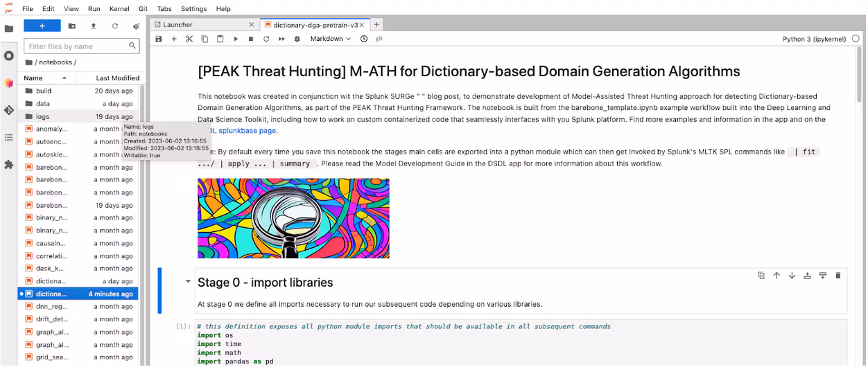Collapse the Stage 0 import libraries section
Viewport: 868px width, 367px height.
pos(188,283)
